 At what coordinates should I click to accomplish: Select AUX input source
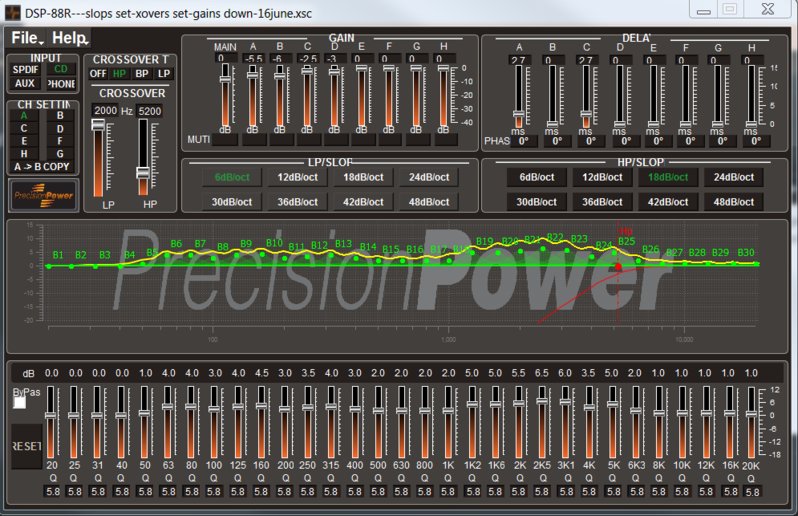click(25, 83)
